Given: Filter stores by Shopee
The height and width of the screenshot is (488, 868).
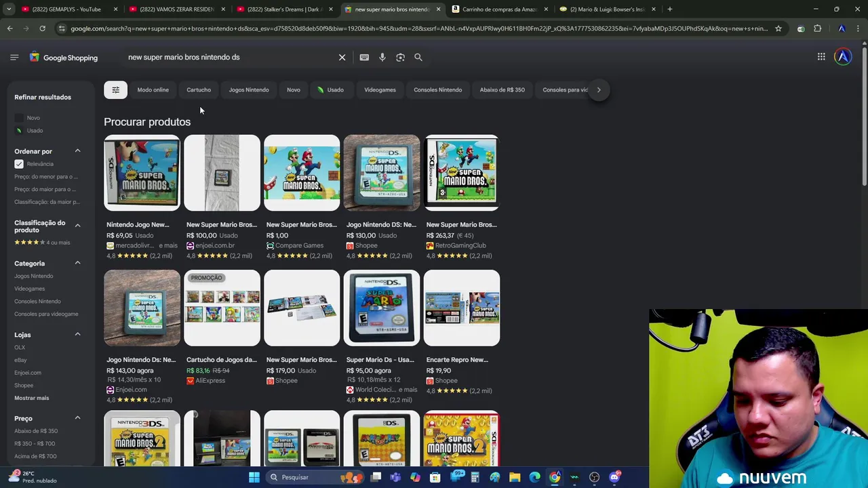Looking at the screenshot, I should [x=24, y=385].
